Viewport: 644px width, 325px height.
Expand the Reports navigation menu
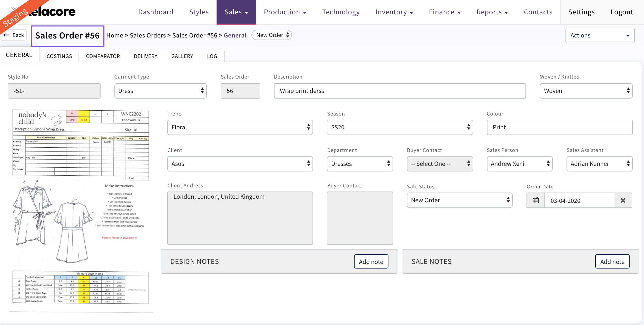pyautogui.click(x=492, y=12)
